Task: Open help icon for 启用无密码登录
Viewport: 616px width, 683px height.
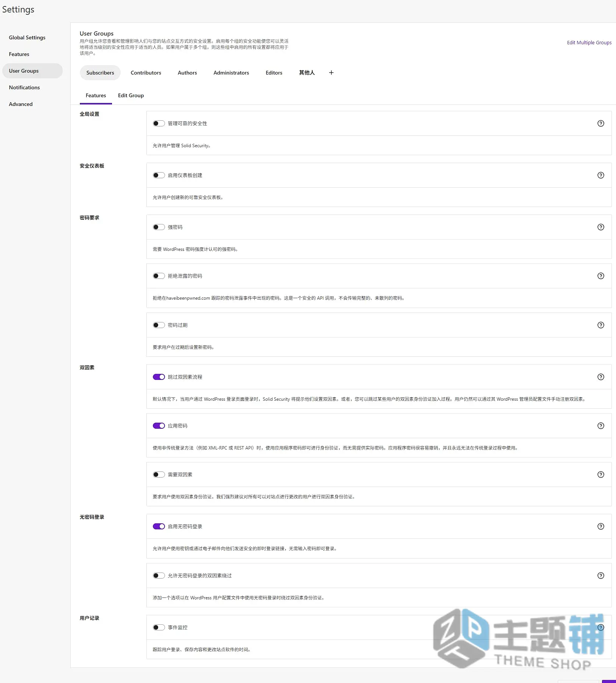Action: pyautogui.click(x=600, y=526)
